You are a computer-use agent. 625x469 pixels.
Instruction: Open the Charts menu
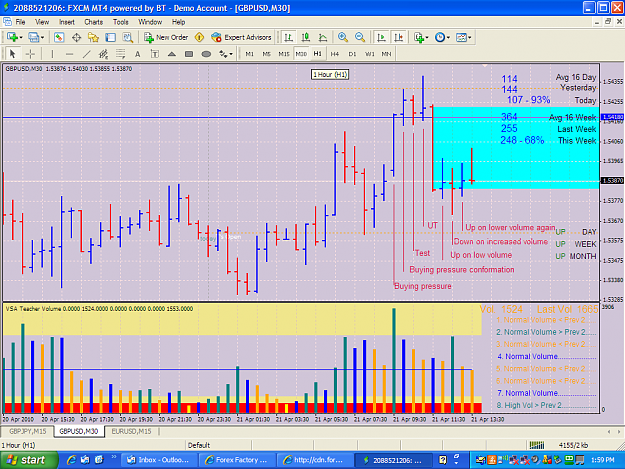[94, 22]
